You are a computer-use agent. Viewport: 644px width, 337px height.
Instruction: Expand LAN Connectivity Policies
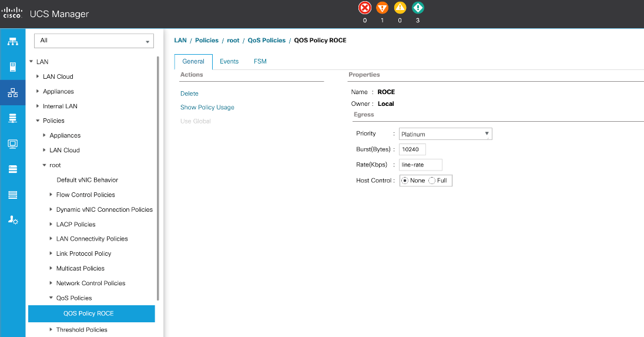(51, 238)
